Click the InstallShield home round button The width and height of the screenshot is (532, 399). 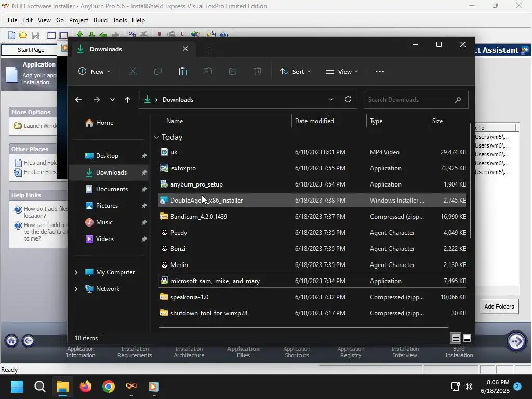(x=11, y=340)
